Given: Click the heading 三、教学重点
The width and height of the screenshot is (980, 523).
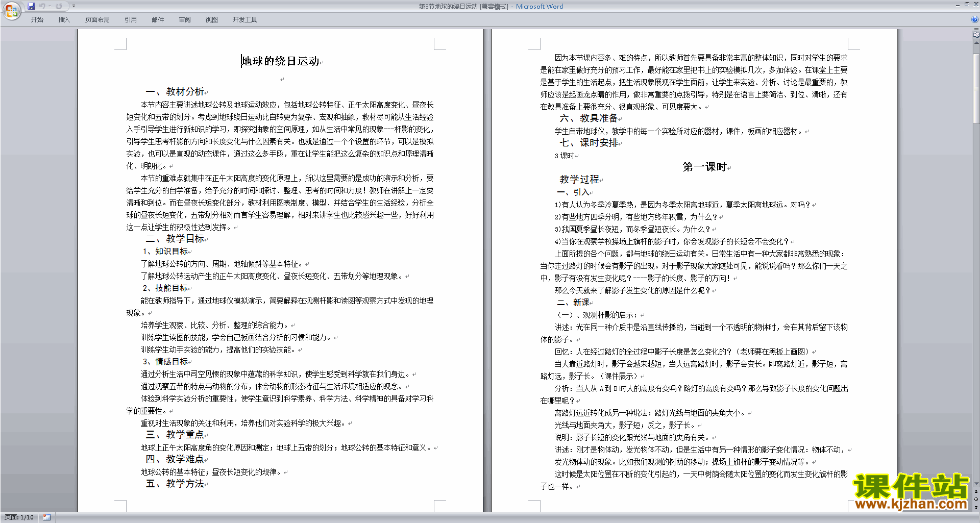Looking at the screenshot, I should pyautogui.click(x=175, y=435).
